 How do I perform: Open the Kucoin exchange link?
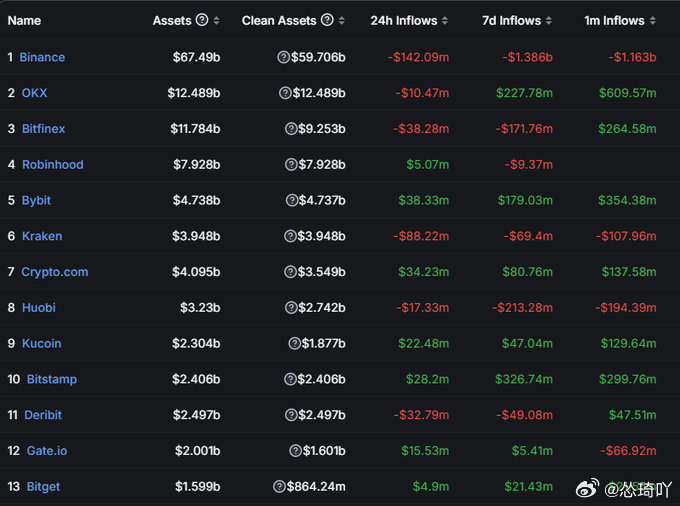(x=41, y=343)
